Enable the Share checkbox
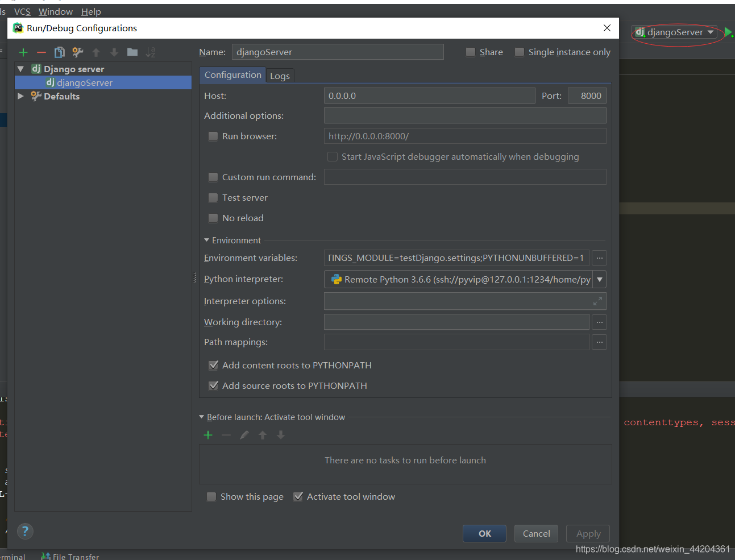This screenshot has height=560, width=735. click(x=471, y=52)
